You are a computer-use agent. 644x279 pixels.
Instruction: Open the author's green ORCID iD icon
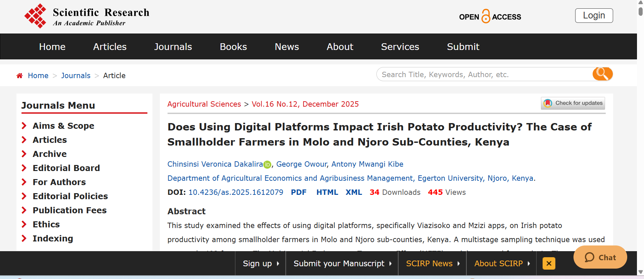(267, 165)
